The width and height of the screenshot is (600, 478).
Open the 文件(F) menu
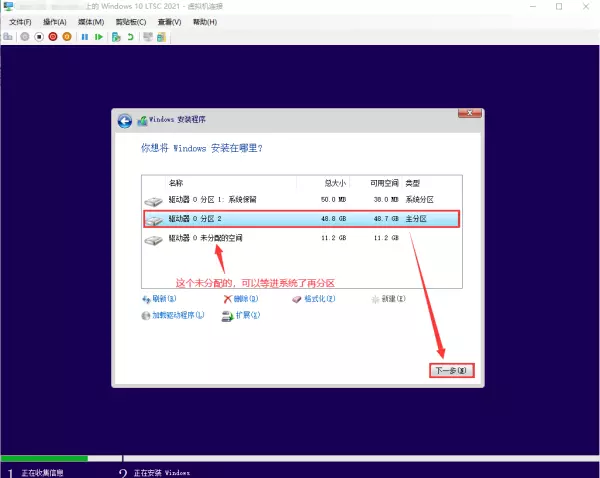point(20,22)
